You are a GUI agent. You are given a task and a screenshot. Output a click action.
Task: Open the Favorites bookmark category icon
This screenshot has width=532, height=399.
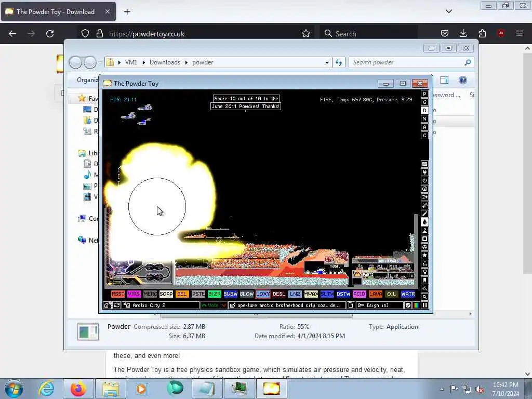pos(424,280)
